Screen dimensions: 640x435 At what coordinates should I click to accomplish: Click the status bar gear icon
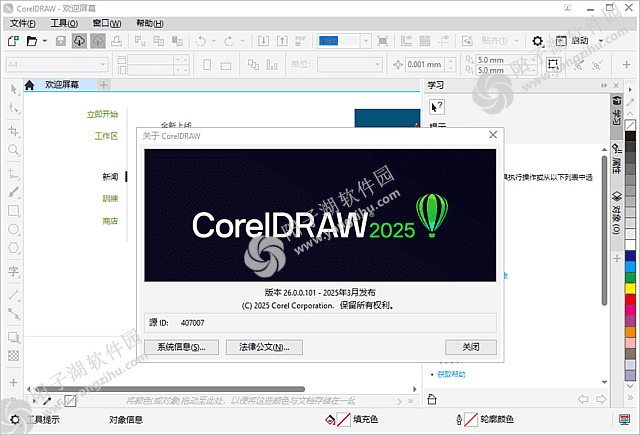[15, 419]
